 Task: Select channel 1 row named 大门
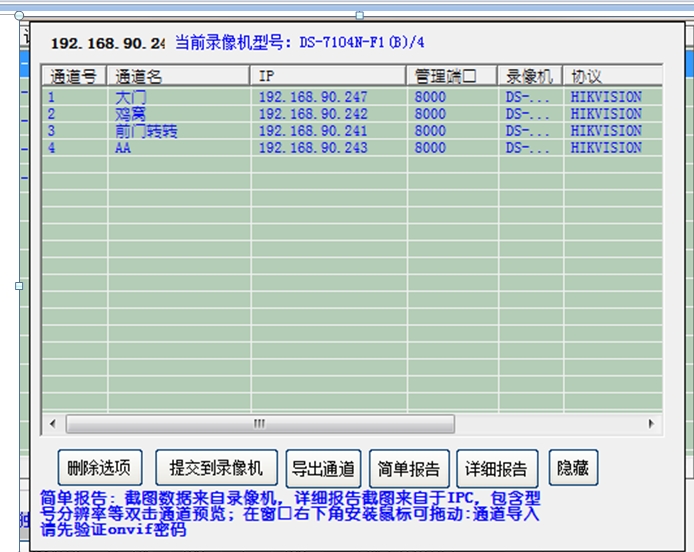coord(131,98)
